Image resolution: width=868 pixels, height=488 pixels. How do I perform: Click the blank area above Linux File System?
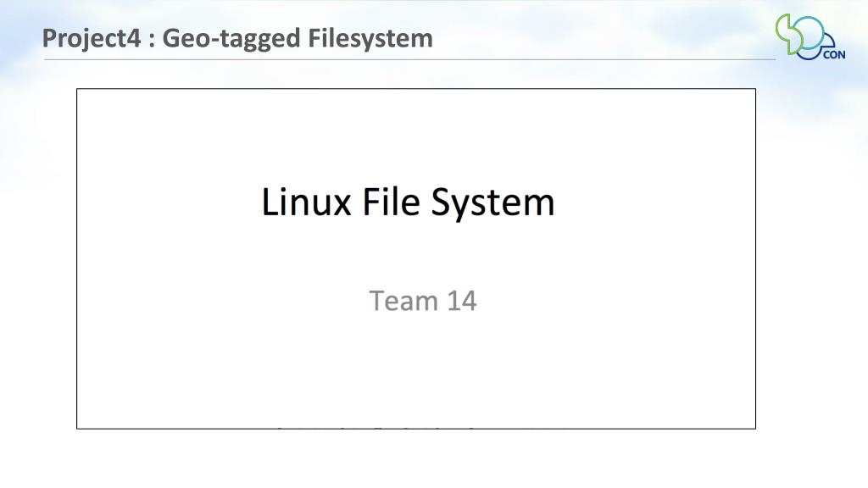(416, 136)
